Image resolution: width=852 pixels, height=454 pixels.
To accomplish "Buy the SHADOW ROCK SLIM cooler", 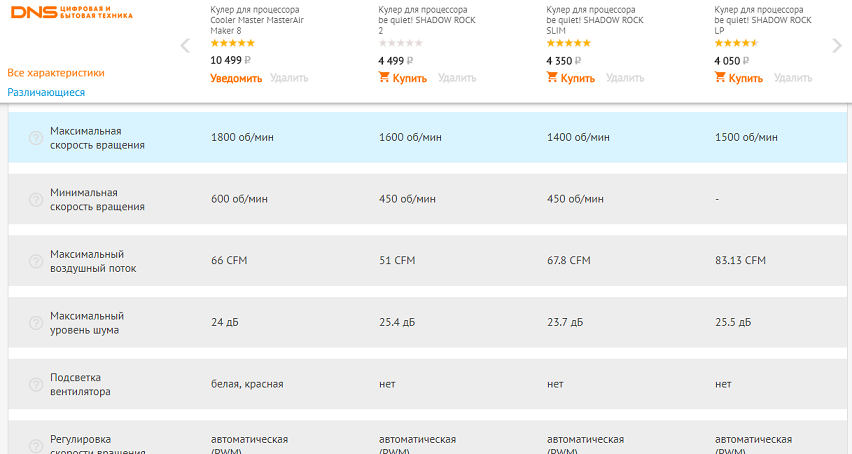I will click(x=571, y=78).
